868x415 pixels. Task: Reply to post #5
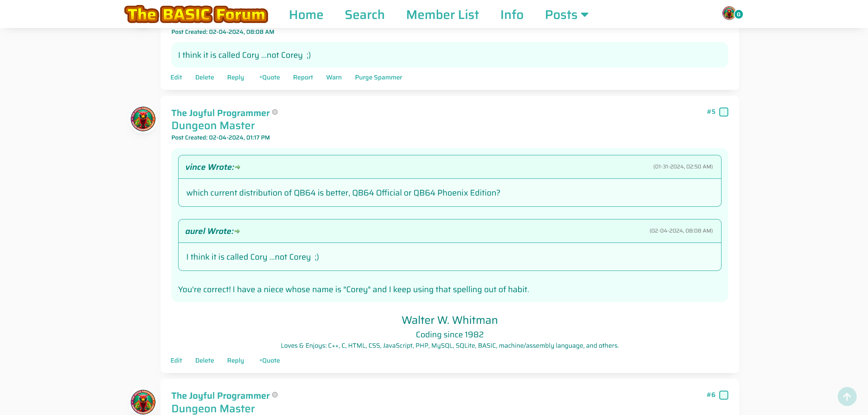236,360
